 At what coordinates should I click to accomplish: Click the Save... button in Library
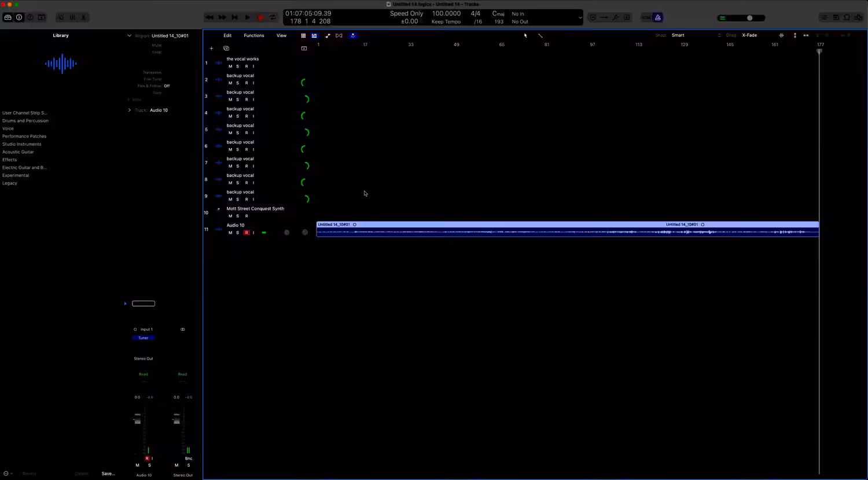coord(108,474)
